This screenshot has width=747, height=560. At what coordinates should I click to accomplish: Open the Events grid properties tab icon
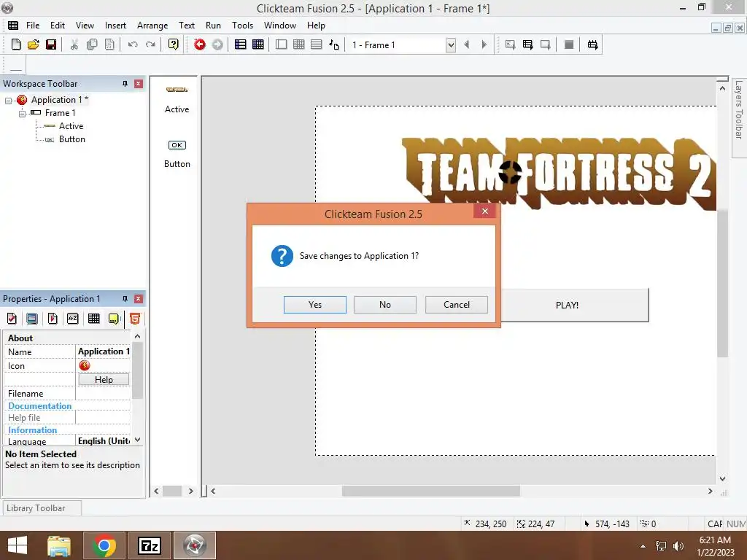94,319
